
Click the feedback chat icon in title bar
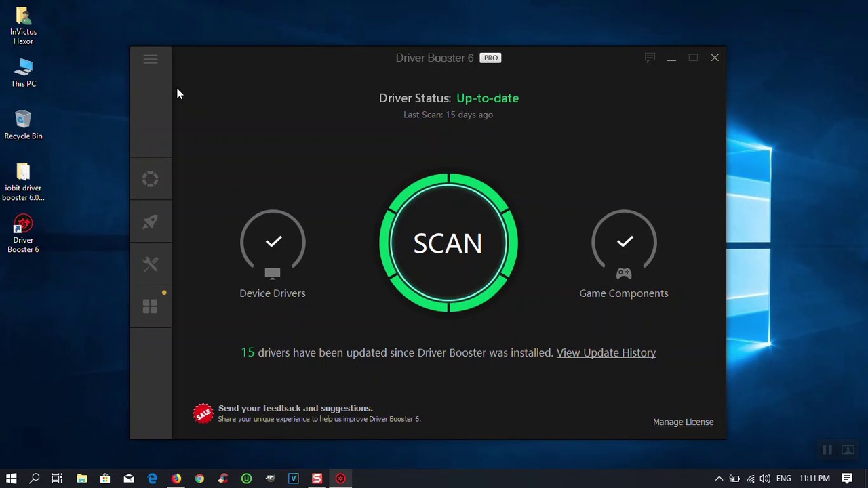pyautogui.click(x=650, y=58)
